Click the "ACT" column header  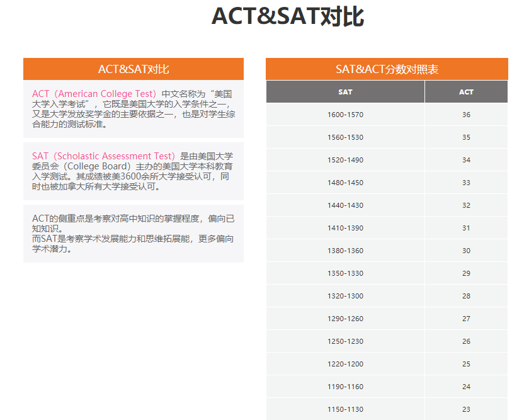[466, 92]
